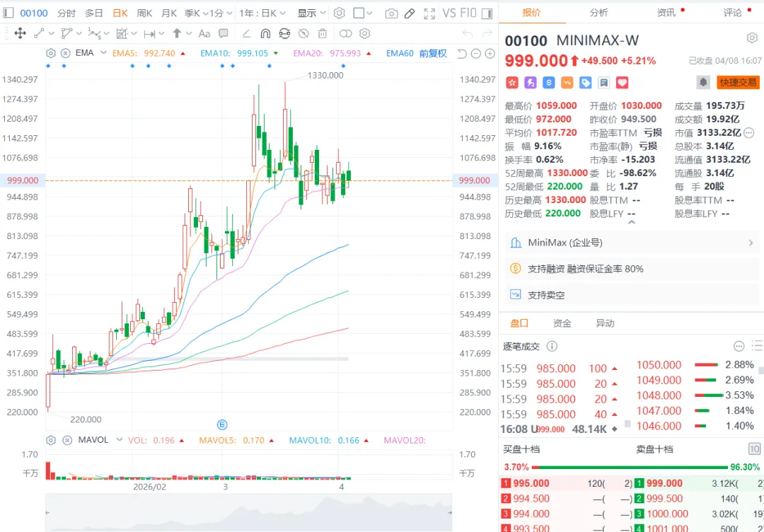Remove the EMA indicator

[x=65, y=53]
